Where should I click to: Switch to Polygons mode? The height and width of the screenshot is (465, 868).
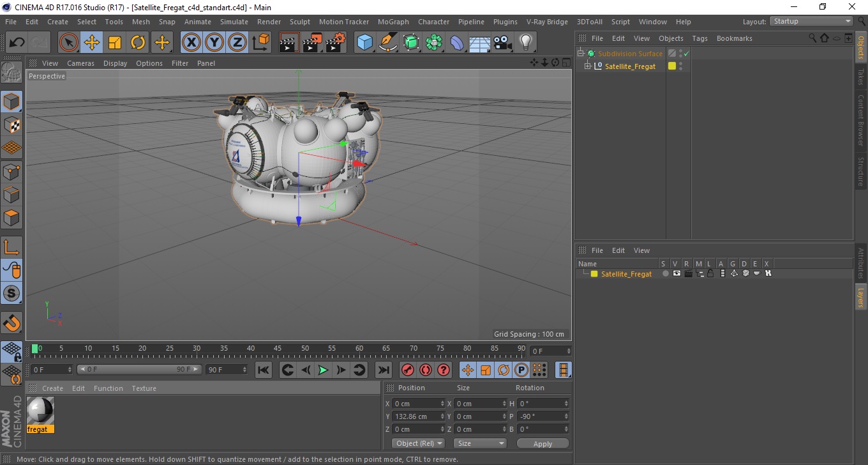[11, 218]
